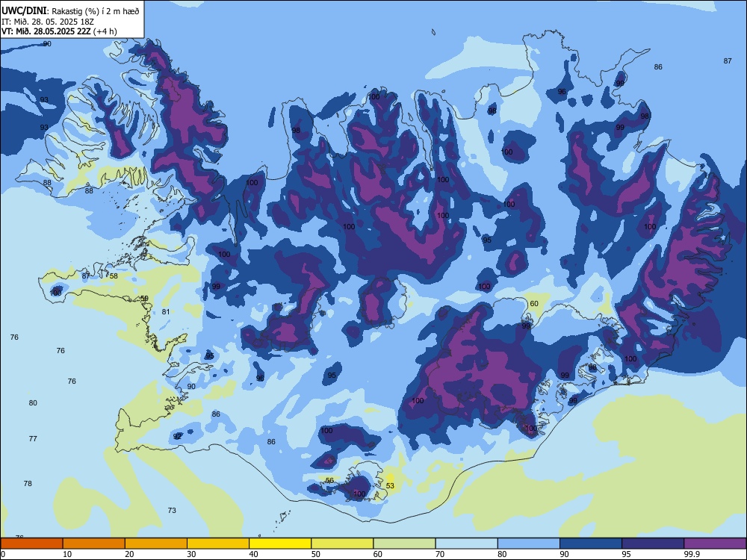The width and height of the screenshot is (747, 560).
Task: Select the 30–40 golden legend swatch
Action: pos(218,544)
